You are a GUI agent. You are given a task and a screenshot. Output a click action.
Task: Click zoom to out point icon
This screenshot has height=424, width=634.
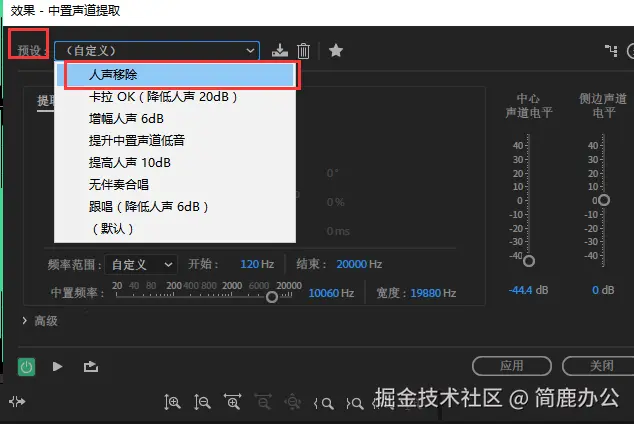355,403
